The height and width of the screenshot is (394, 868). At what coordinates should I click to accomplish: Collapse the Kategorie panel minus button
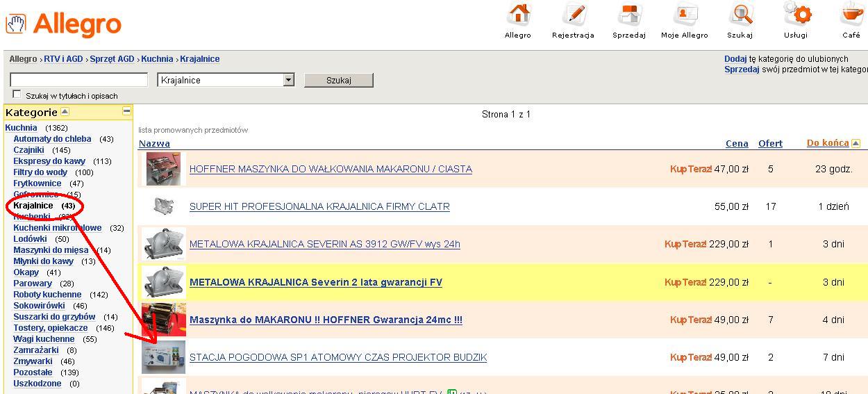tap(126, 110)
